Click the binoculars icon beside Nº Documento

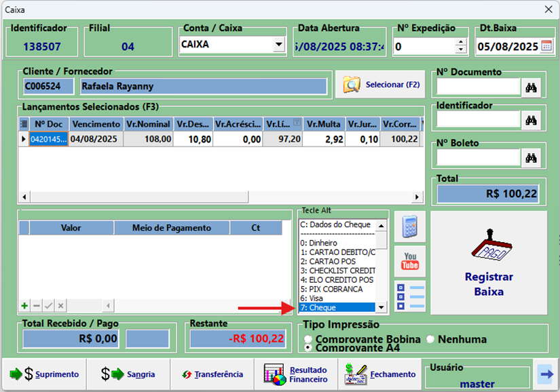[x=531, y=87]
